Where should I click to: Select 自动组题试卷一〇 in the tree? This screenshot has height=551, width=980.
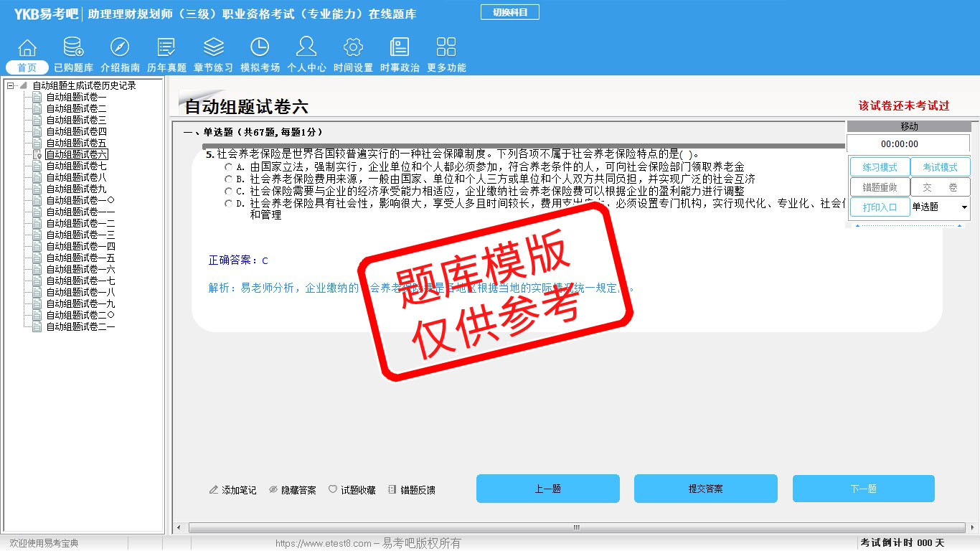point(80,200)
